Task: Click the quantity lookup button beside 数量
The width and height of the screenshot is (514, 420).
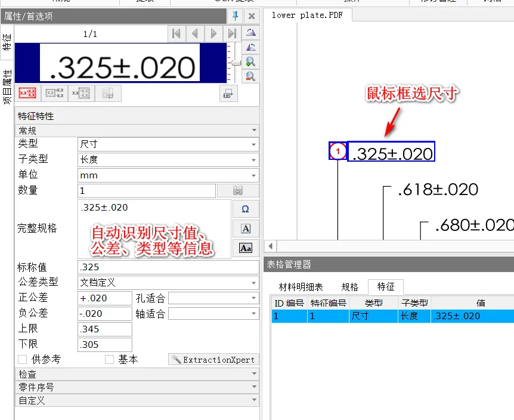Action: coord(238,190)
